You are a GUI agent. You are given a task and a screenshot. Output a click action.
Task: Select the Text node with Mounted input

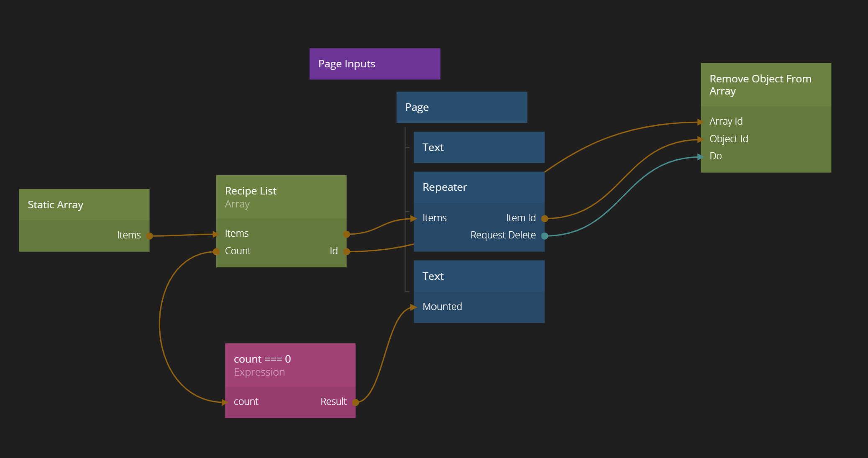[479, 276]
